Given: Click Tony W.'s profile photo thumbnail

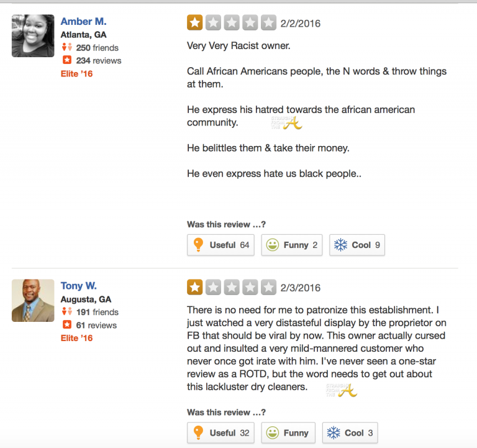Looking at the screenshot, I should (33, 300).
